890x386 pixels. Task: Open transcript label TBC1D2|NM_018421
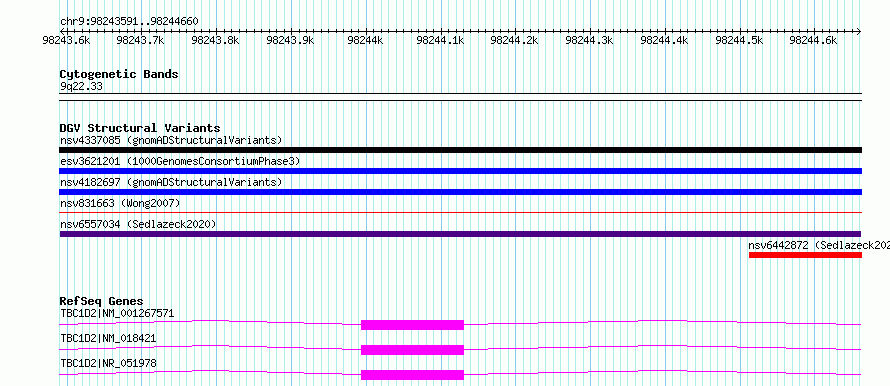[x=108, y=338]
